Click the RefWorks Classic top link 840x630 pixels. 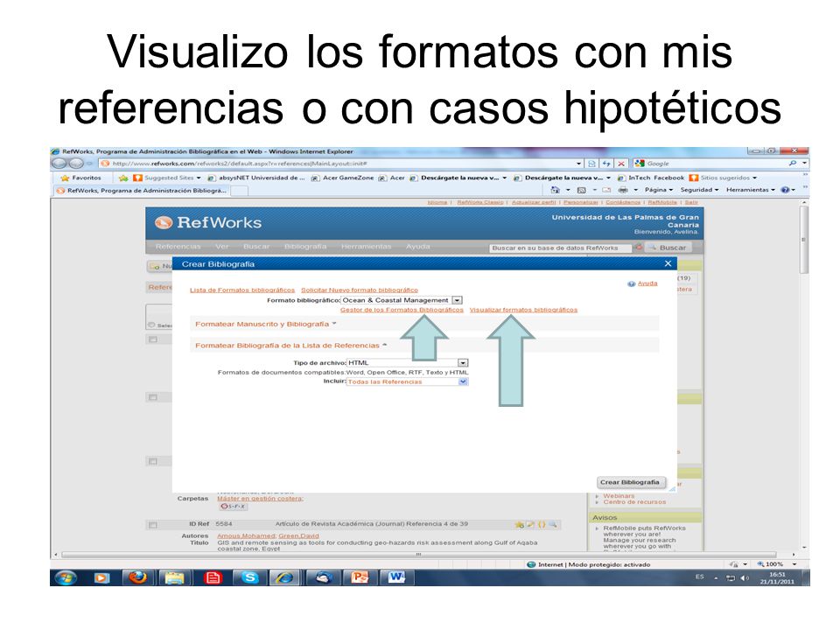(480, 202)
